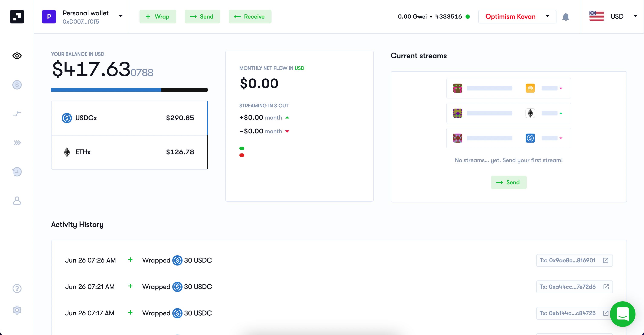Click the Jun 26 07:26 AM timestamp

tap(90, 260)
